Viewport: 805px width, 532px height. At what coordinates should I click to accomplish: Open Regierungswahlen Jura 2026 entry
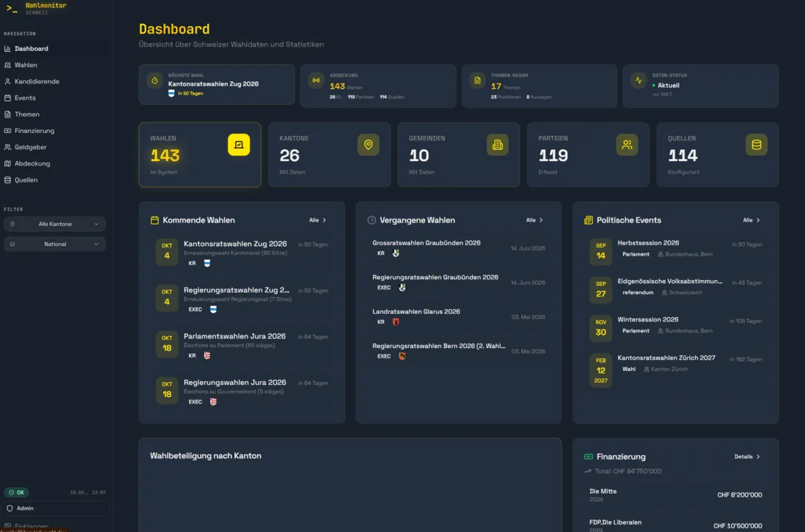pos(242,392)
